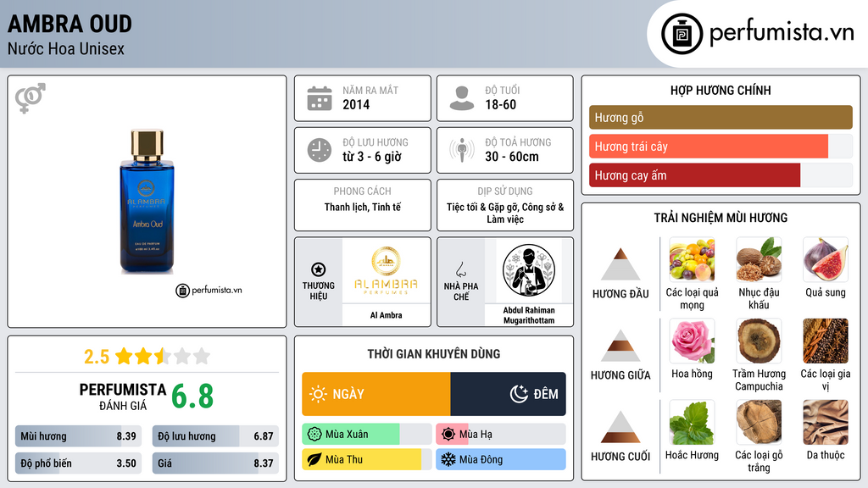Open the perfumista.vn site name text

[782, 32]
